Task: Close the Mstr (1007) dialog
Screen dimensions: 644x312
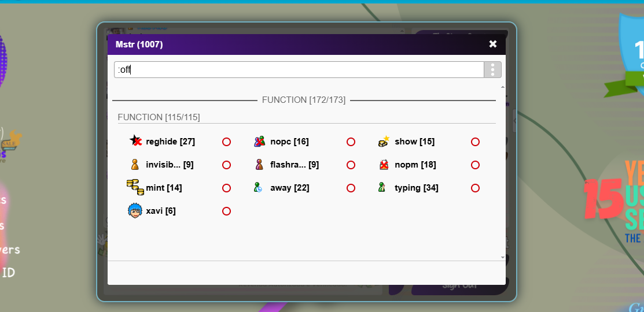Action: click(x=493, y=44)
